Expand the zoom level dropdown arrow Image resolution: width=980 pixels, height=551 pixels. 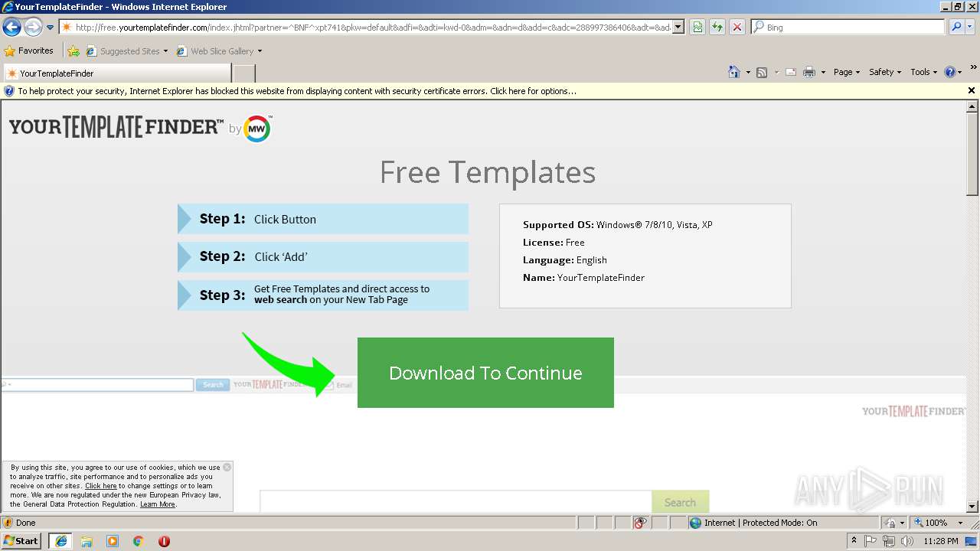pos(959,523)
